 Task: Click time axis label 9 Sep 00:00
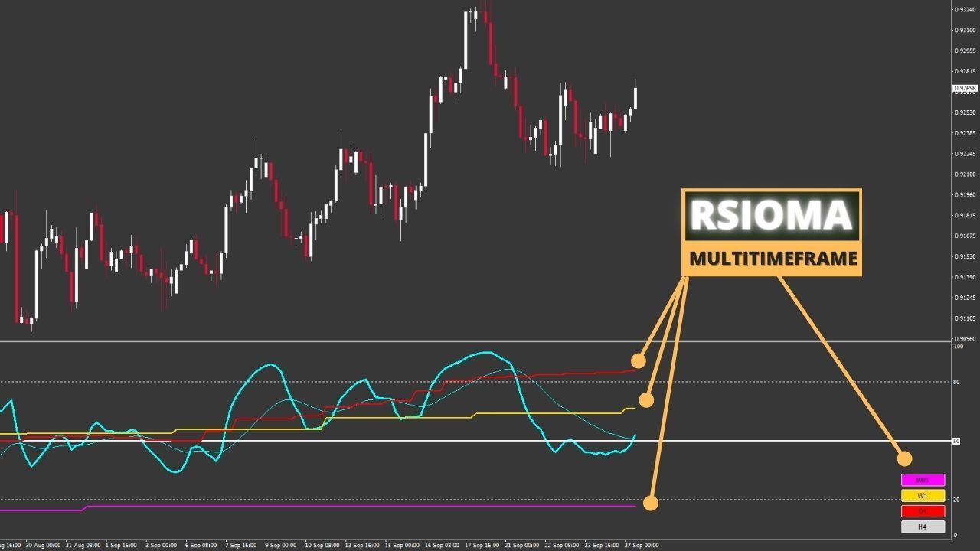(281, 546)
